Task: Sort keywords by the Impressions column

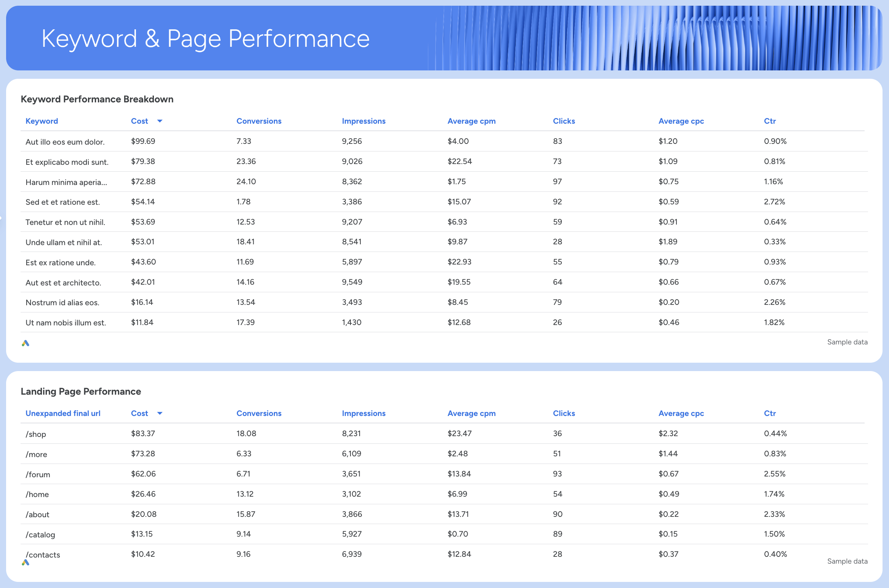Action: (x=364, y=121)
